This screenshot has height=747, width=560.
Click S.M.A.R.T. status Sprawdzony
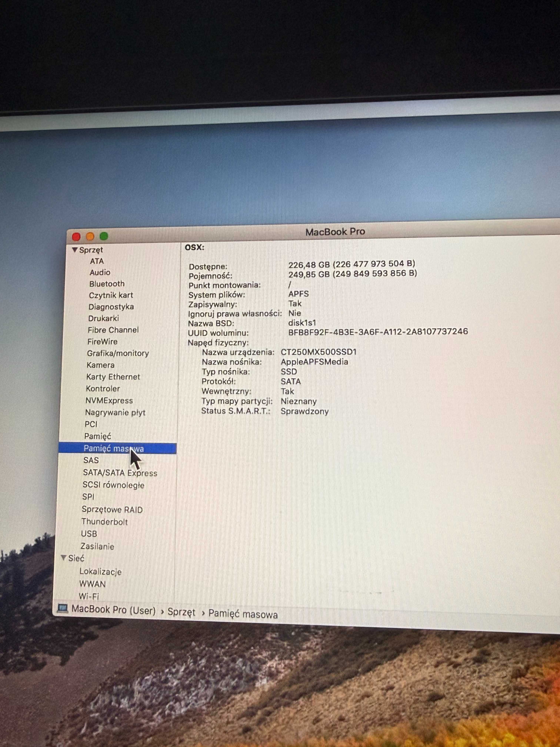click(x=304, y=411)
